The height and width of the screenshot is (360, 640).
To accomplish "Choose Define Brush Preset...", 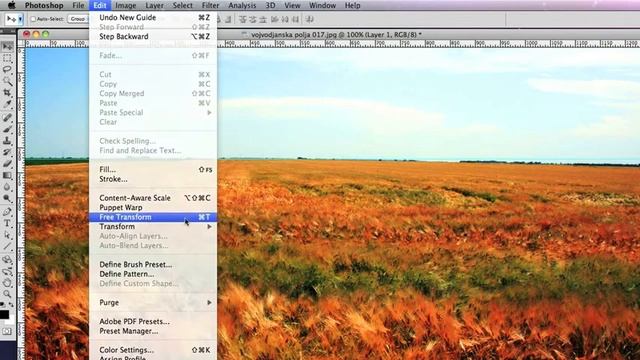I will pos(153,264).
